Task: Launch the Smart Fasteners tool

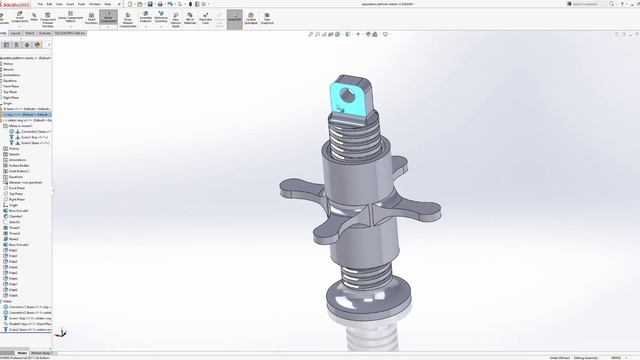Action: [x=91, y=18]
